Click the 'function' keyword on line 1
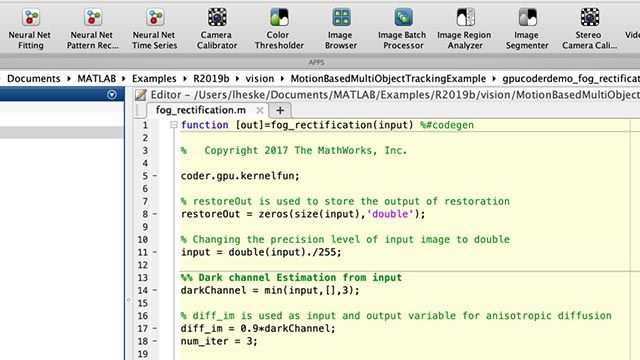The width and height of the screenshot is (640, 360). pos(204,125)
